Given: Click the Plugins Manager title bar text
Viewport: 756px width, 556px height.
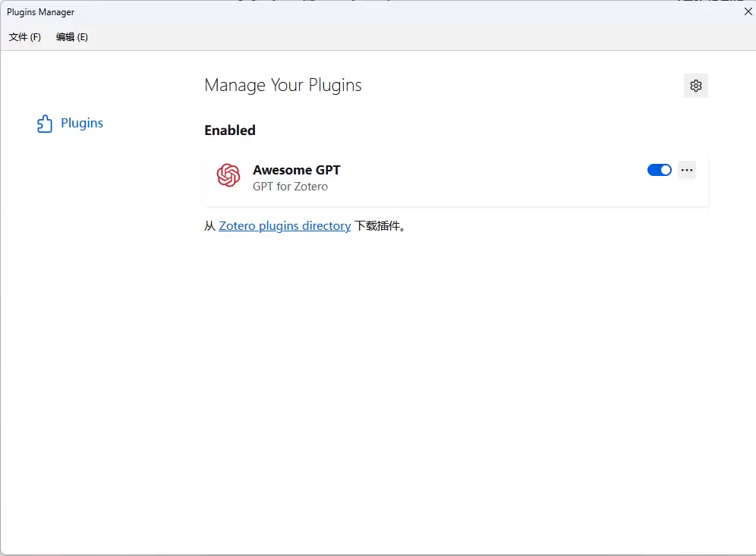Looking at the screenshot, I should (x=41, y=12).
